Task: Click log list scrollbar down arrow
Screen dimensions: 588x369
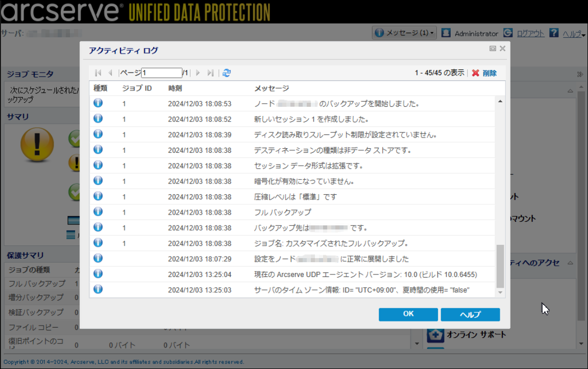Action: coord(500,292)
